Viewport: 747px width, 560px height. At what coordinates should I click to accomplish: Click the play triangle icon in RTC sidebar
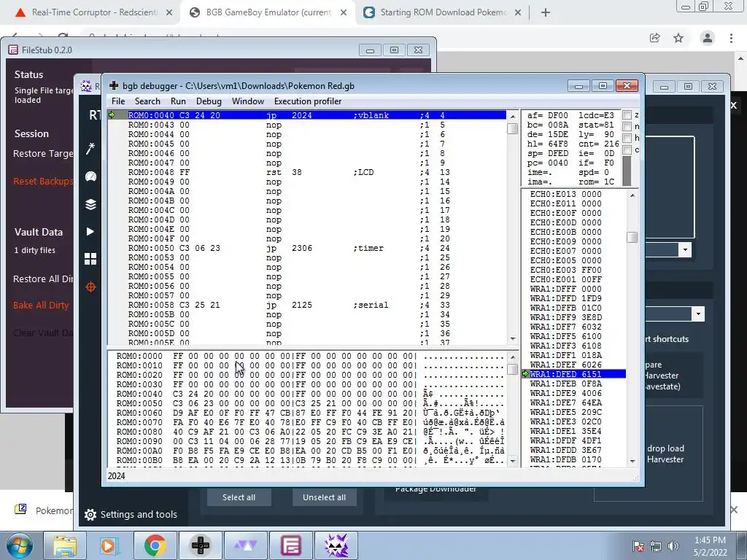point(90,231)
